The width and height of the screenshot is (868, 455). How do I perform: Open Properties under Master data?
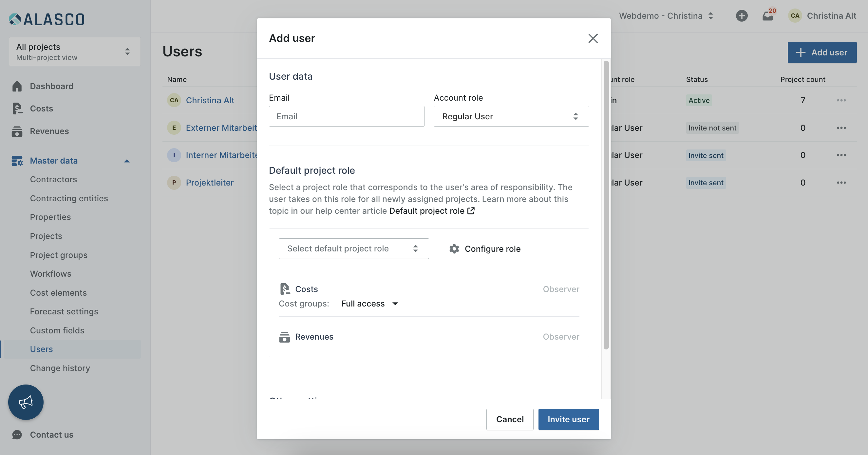coord(50,217)
